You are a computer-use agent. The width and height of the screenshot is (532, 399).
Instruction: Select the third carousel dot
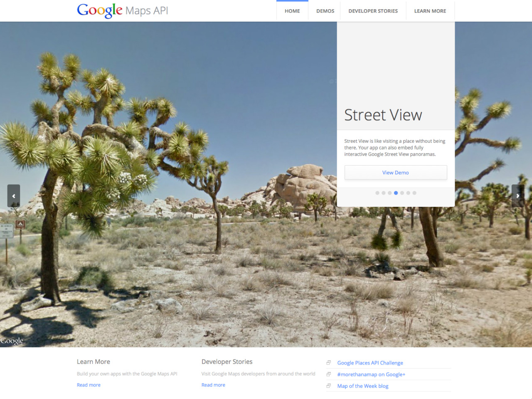(390, 193)
